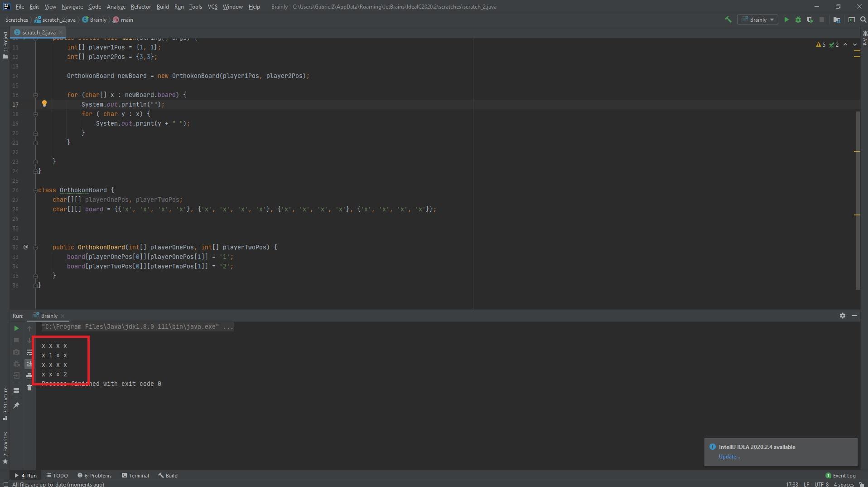The width and height of the screenshot is (868, 487).
Task: Collapse the OrthokonBoard class fold at line 26
Action: [x=35, y=190]
